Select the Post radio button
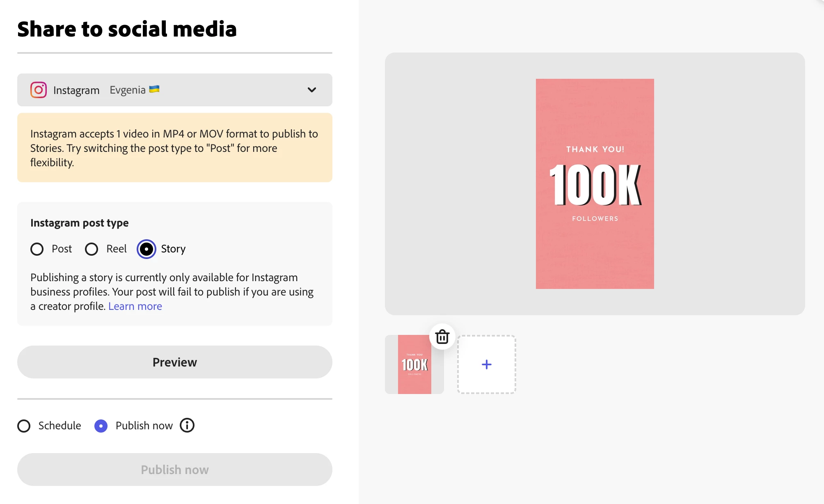Screen dimensions: 824x504 point(37,249)
